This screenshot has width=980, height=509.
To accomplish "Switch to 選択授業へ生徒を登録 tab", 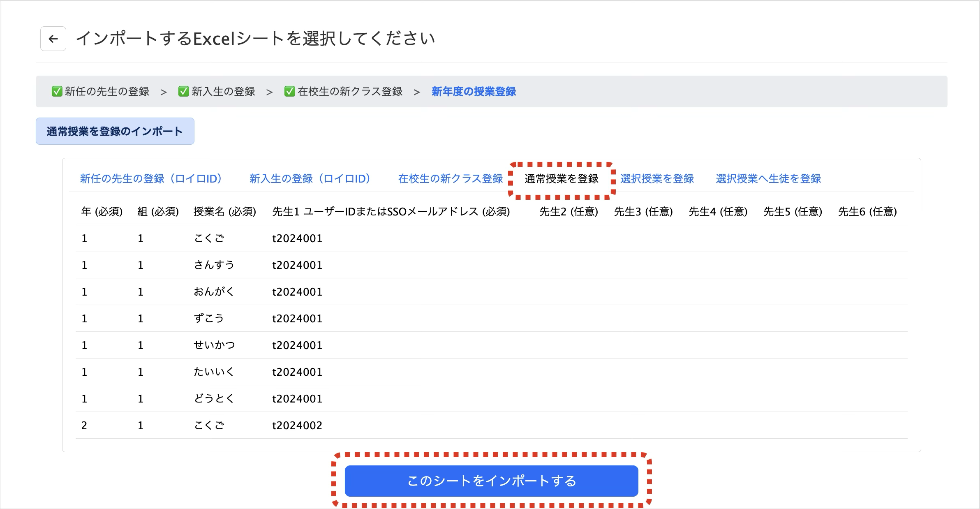I will click(768, 178).
